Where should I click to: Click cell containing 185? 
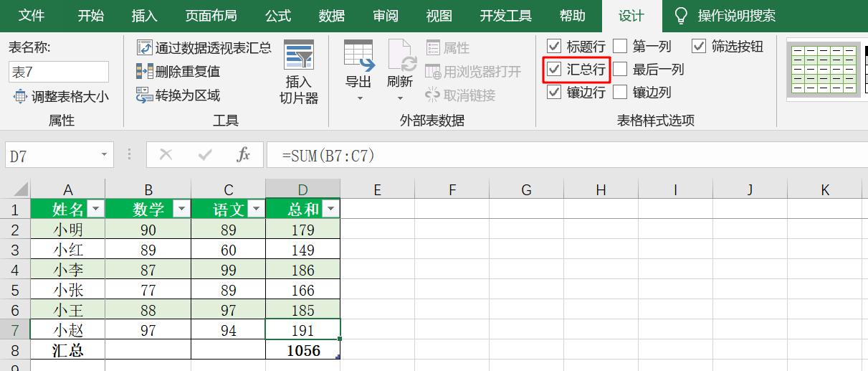tap(303, 310)
